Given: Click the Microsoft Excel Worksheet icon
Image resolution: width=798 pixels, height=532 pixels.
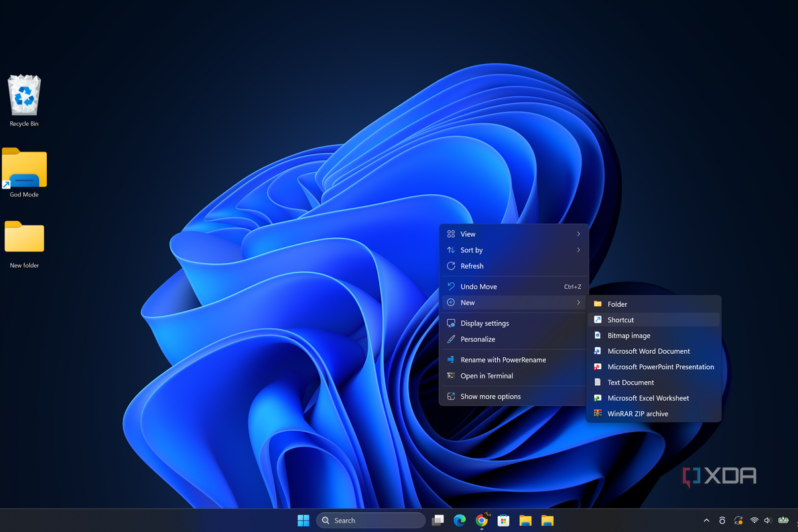Looking at the screenshot, I should (x=598, y=398).
